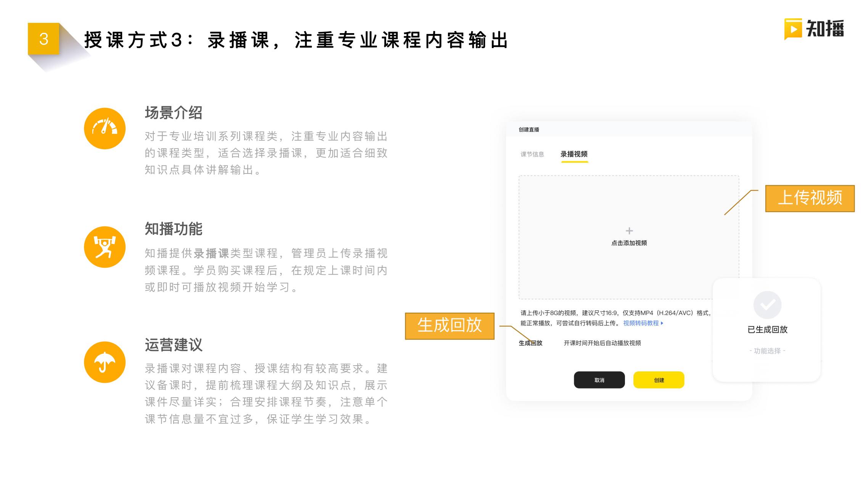This screenshot has width=868, height=488.
Task: Click the speedometer icon beside 场景介绍
Action: pos(105,128)
